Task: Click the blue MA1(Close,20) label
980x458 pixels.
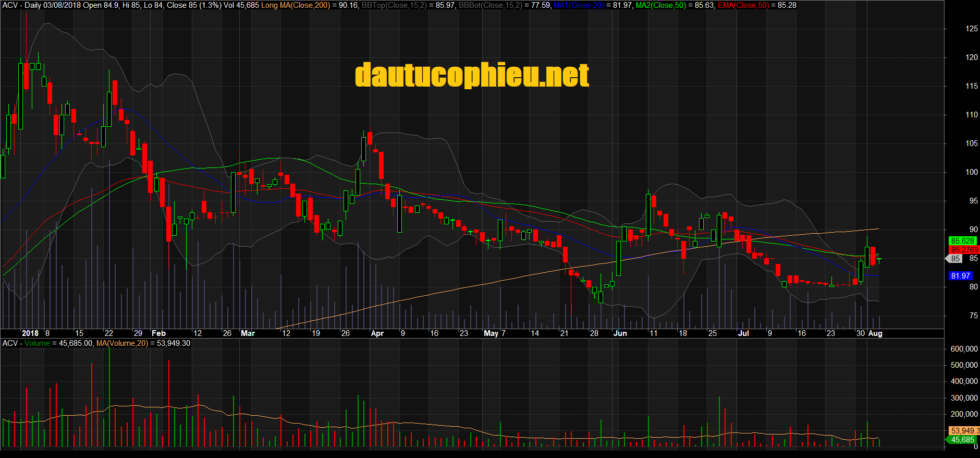Action: 579,5
